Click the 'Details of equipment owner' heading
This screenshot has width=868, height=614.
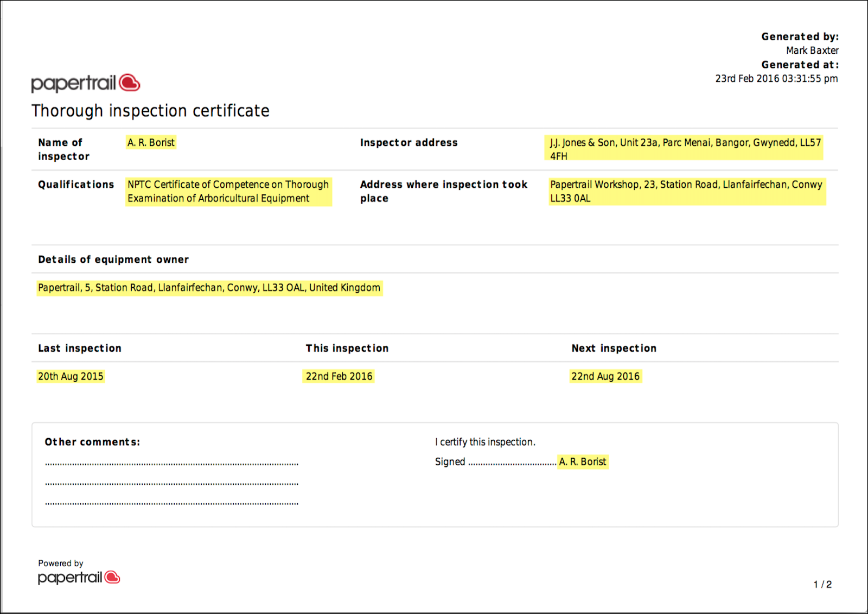point(113,259)
